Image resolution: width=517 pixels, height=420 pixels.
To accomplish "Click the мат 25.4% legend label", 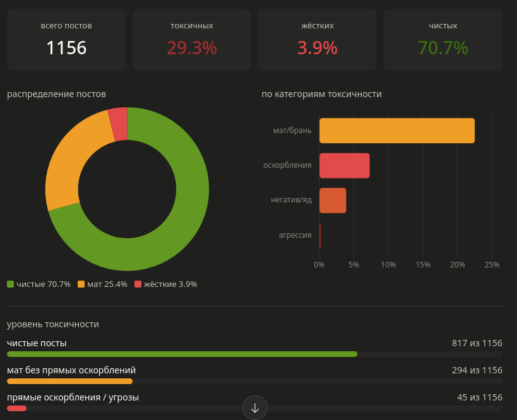I will coord(107,284).
